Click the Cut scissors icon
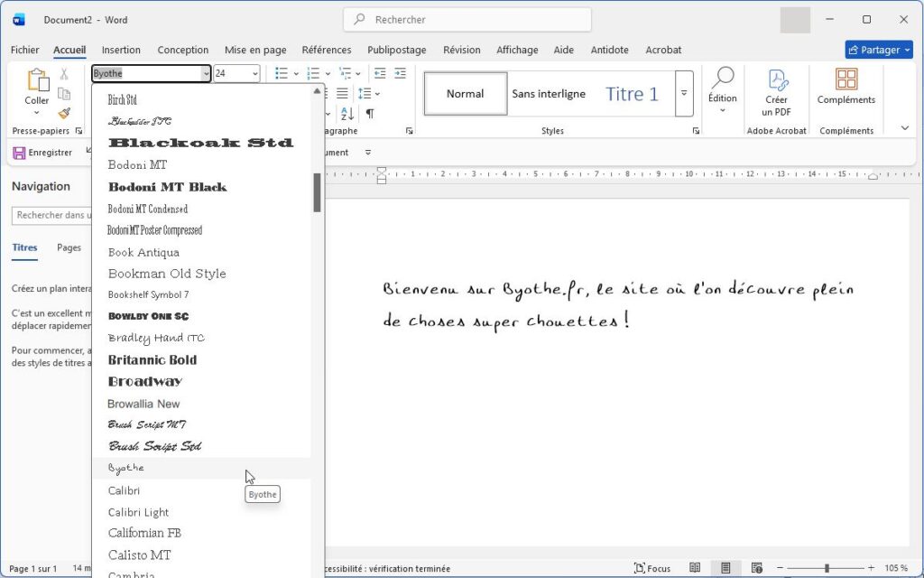 64,74
